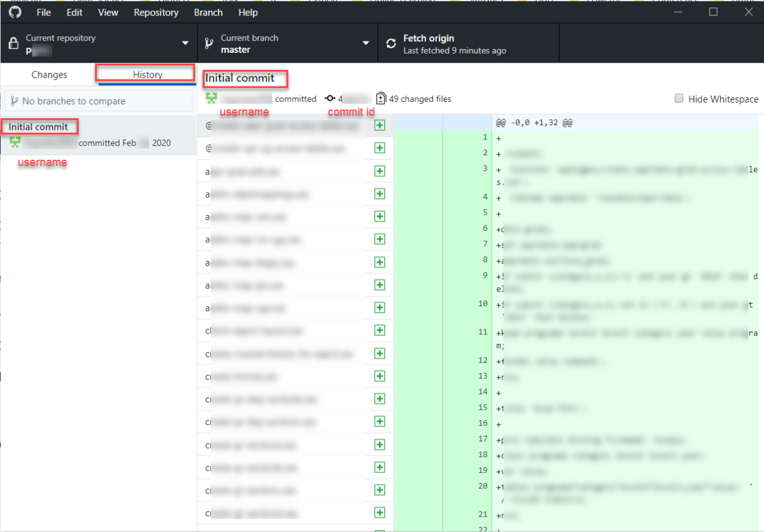Click diff line number 17
The width and height of the screenshot is (764, 532).
click(x=482, y=439)
